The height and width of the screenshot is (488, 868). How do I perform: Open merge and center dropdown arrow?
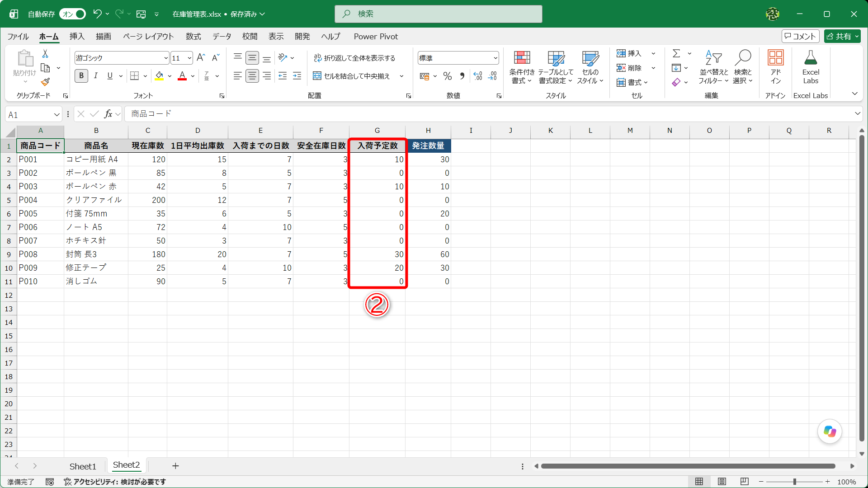[401, 76]
